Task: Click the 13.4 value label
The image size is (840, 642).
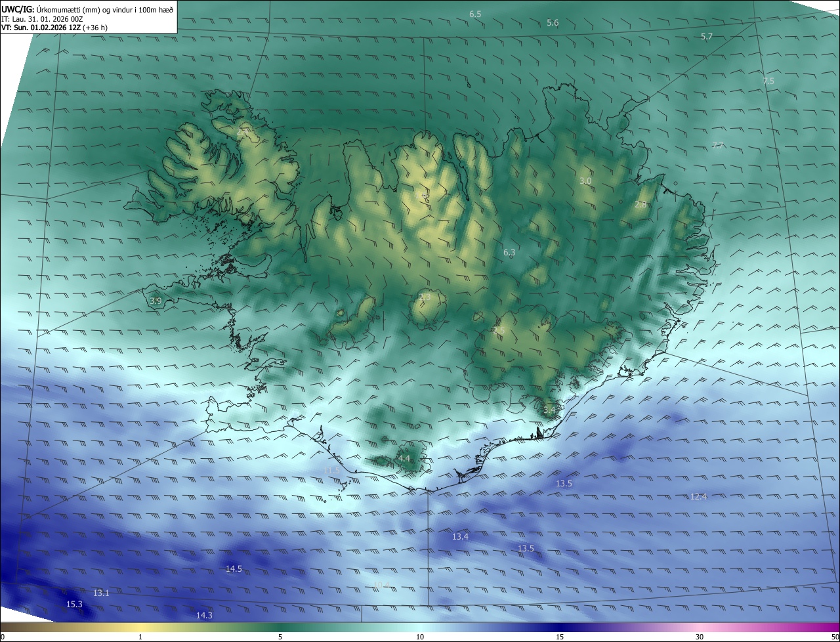Action: pyautogui.click(x=460, y=537)
